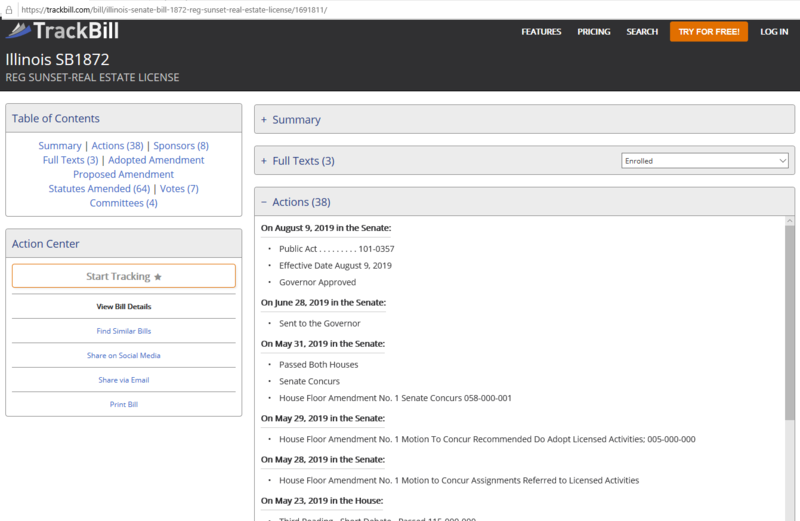Click the 'Passed Both Houses' action
Image resolution: width=800 pixels, height=521 pixels.
[318, 365]
